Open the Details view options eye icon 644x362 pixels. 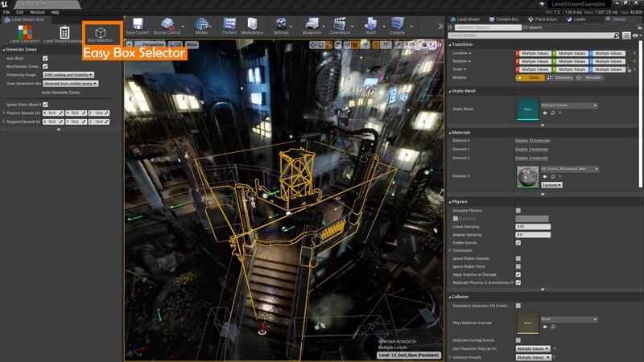tap(635, 35)
